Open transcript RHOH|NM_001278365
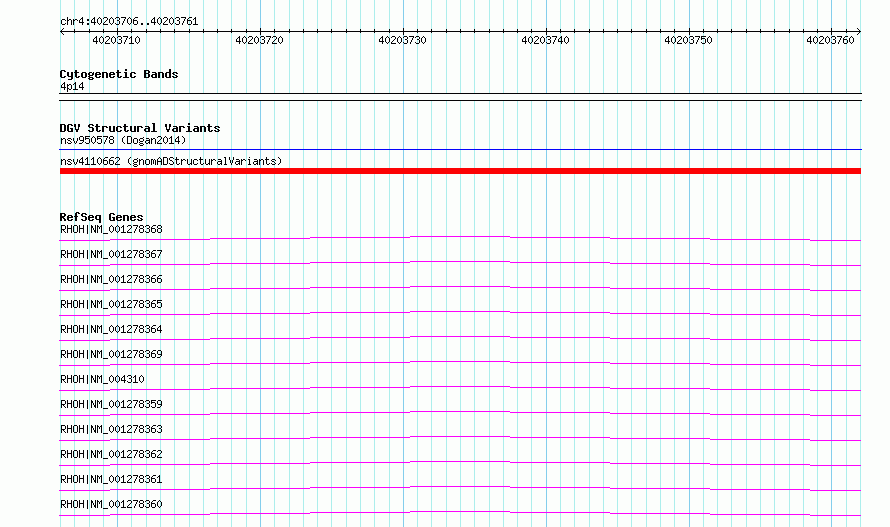The image size is (890, 527). (x=111, y=304)
